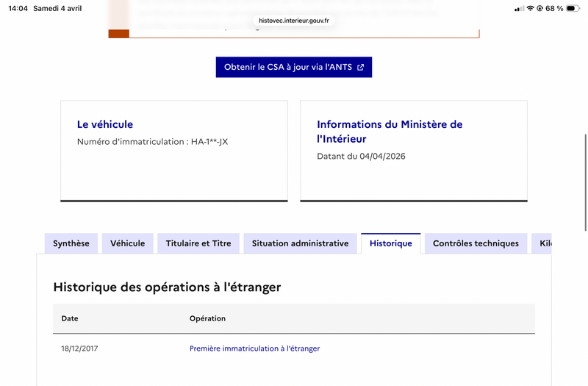Click the 'Obtenir le CSA à jour via l'ANTS' button

(x=293, y=67)
